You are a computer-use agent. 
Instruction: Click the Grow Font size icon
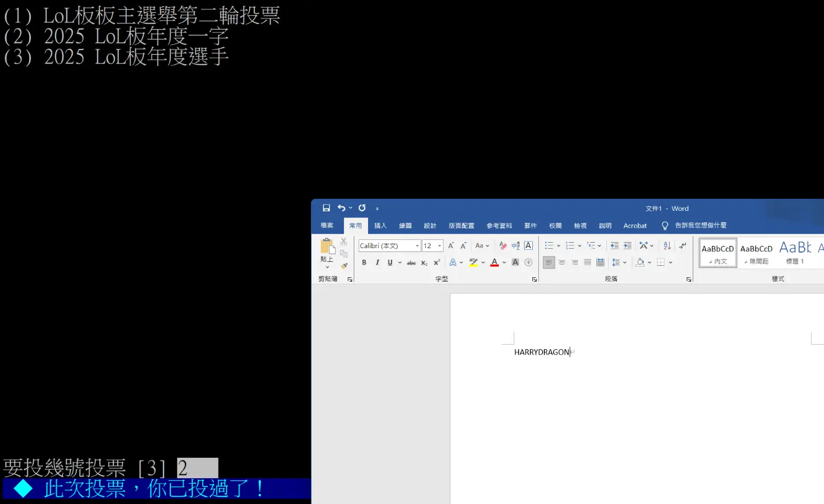coord(451,246)
